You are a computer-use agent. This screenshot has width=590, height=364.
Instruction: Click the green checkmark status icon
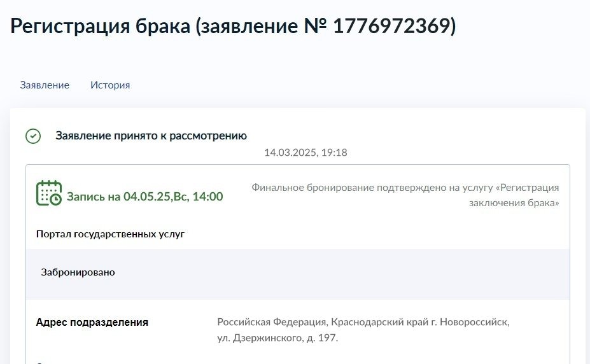33,136
